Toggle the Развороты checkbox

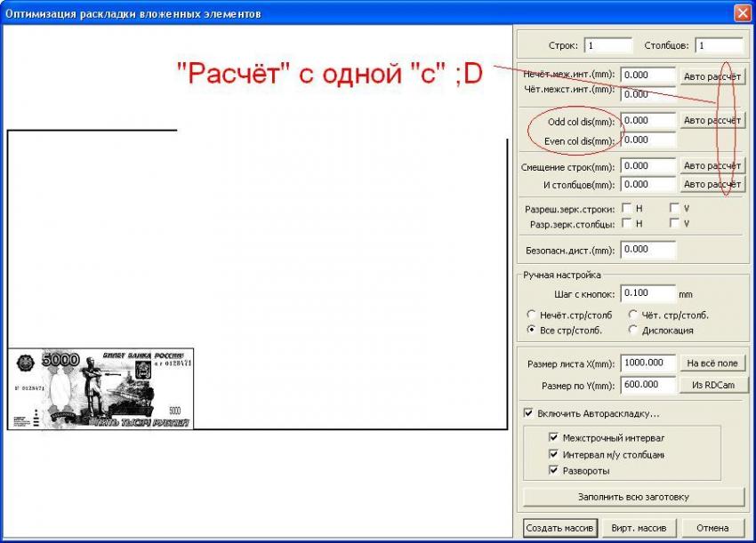(x=554, y=470)
